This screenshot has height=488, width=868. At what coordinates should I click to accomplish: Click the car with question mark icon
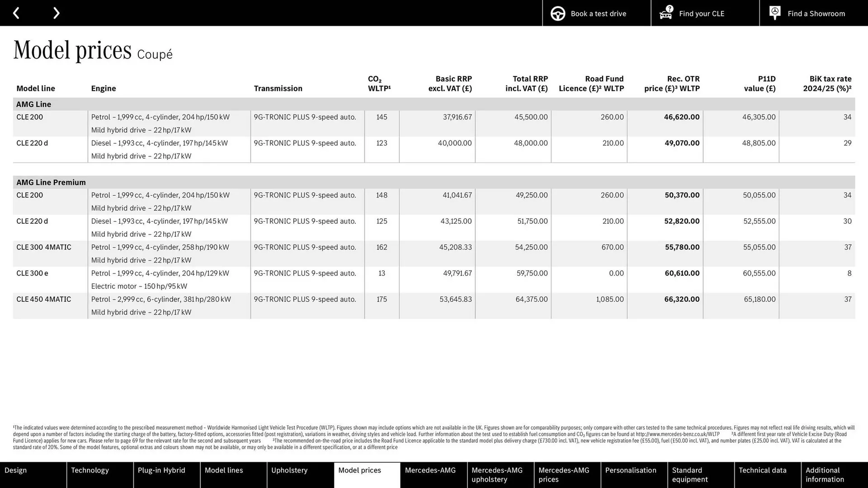(x=665, y=13)
